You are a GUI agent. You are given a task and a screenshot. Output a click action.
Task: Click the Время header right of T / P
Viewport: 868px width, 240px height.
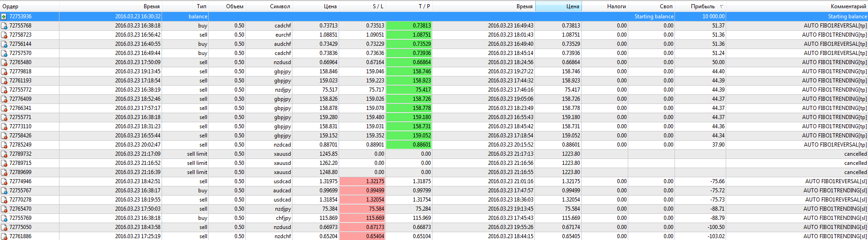click(x=484, y=6)
